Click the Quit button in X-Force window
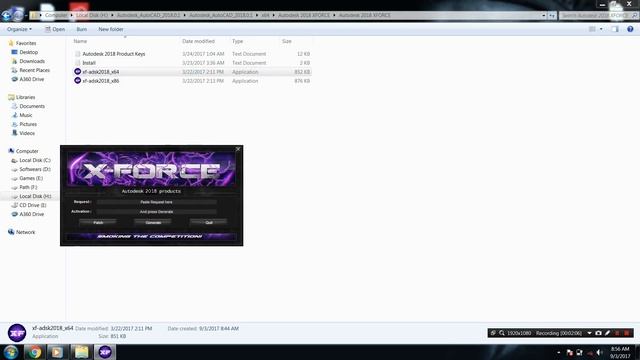The height and width of the screenshot is (360, 640). click(x=209, y=222)
